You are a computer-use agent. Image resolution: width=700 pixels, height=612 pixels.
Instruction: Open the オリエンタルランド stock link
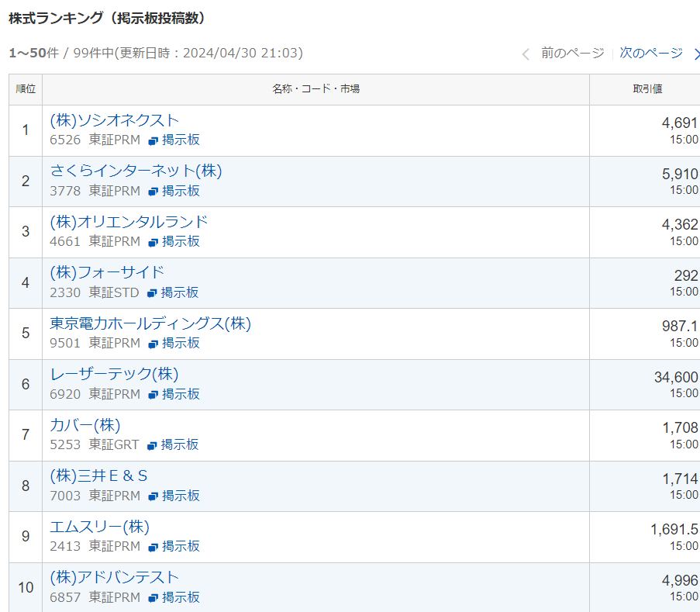(x=129, y=222)
